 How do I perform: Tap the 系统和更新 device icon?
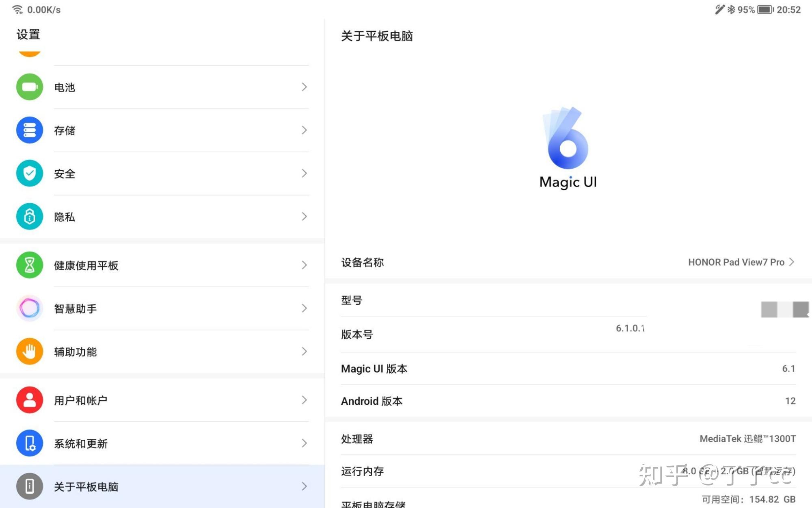click(30, 443)
